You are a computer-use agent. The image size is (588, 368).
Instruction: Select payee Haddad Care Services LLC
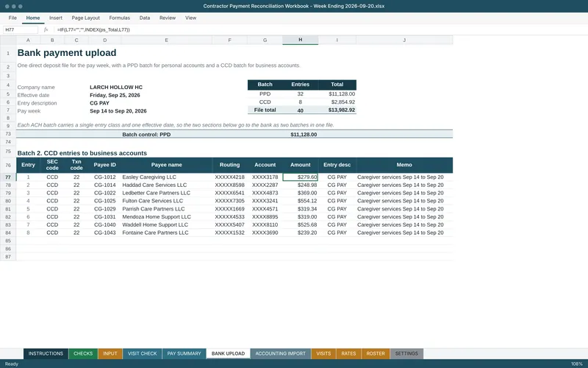167,185
